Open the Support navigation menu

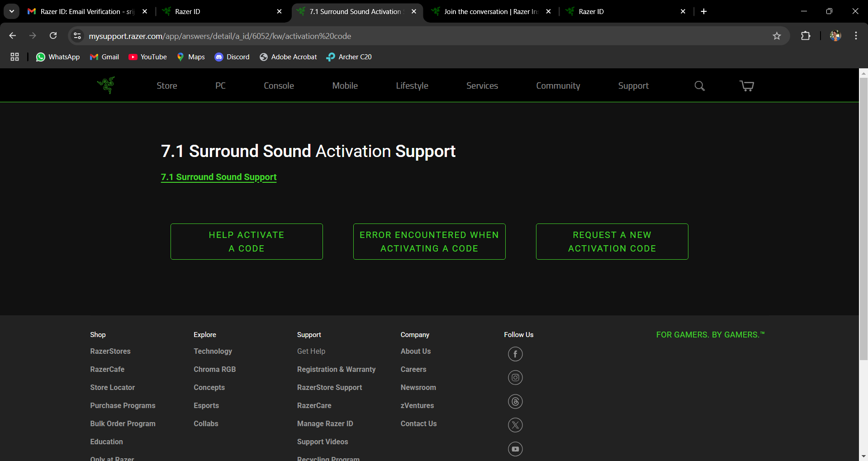coord(633,86)
